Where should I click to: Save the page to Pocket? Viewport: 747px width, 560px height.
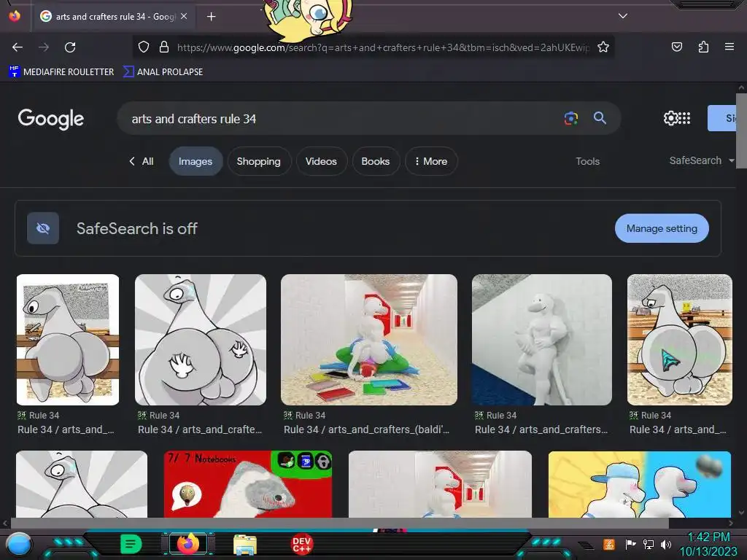(676, 47)
